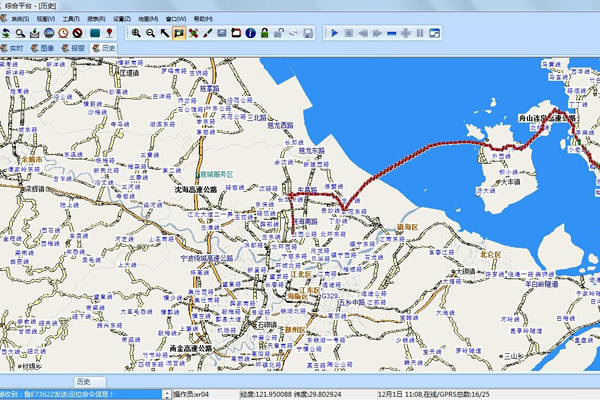
Task: Toggle the highlighted rectangle select map tool
Action: pos(178,33)
